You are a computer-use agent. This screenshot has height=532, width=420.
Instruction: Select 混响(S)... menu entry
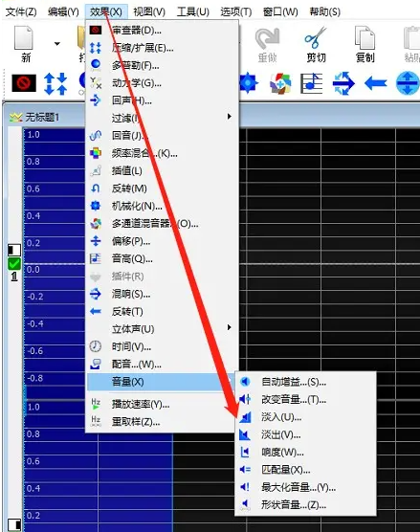[x=163, y=294]
